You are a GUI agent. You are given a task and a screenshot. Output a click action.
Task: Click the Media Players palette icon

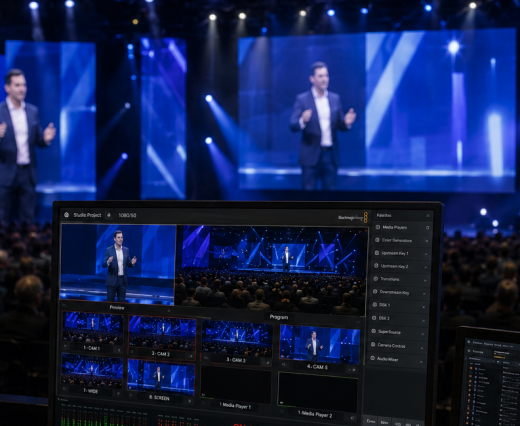378,227
